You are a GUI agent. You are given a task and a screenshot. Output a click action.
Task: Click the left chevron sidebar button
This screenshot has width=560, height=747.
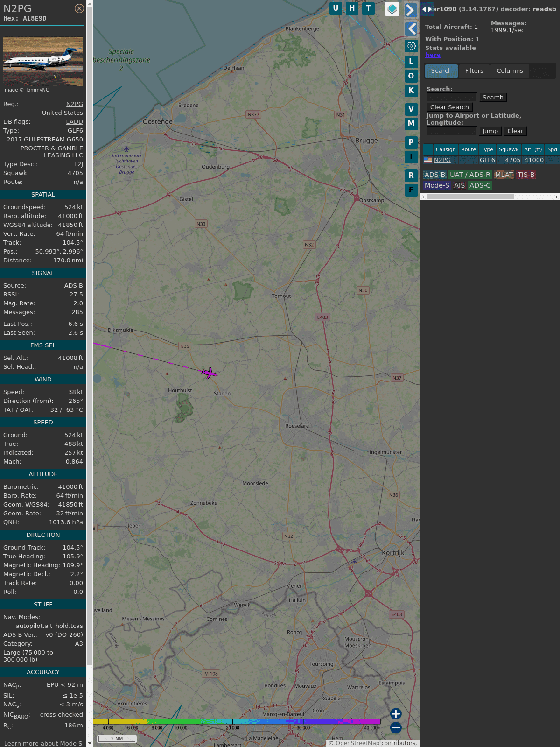point(411,29)
